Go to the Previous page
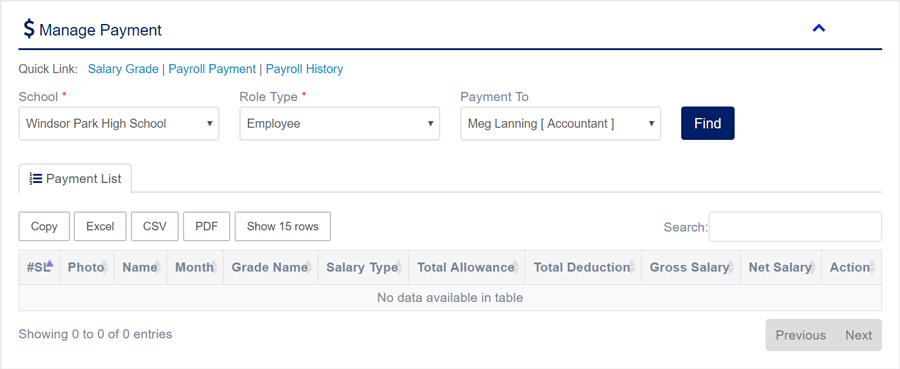 click(801, 335)
